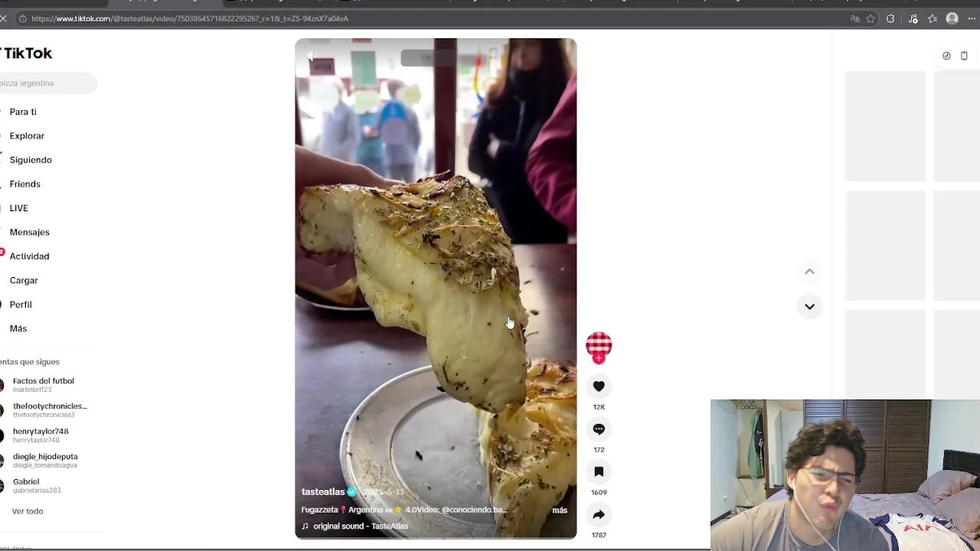Go to the next video with the down chevron
This screenshot has height=551, width=980.
click(x=809, y=307)
